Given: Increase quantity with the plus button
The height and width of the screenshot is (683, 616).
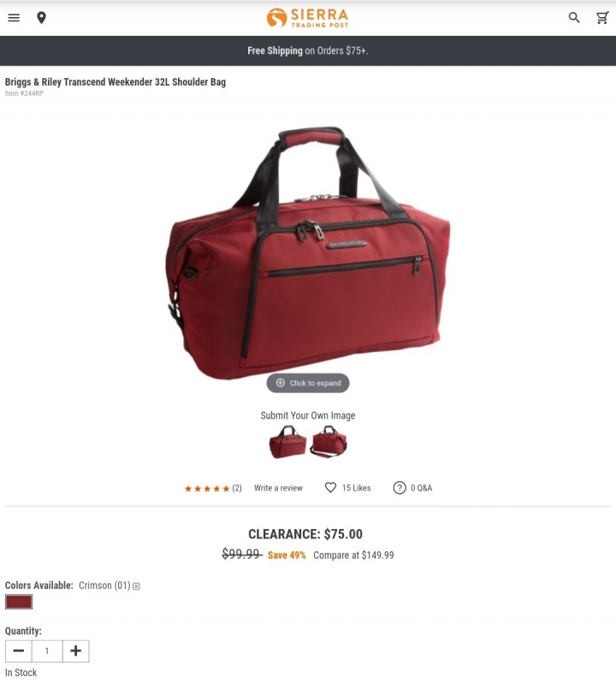Looking at the screenshot, I should pos(76,650).
